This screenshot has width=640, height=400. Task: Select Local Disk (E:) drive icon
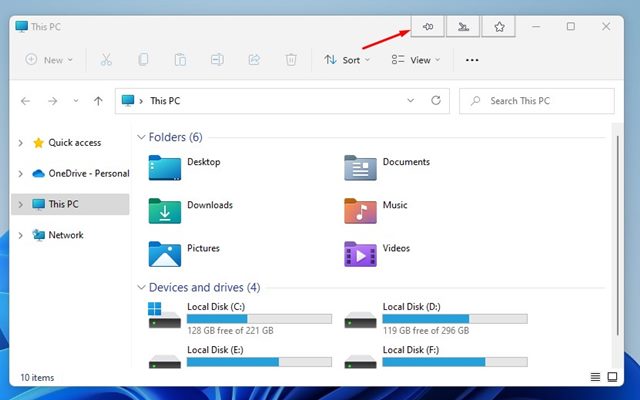pos(164,361)
